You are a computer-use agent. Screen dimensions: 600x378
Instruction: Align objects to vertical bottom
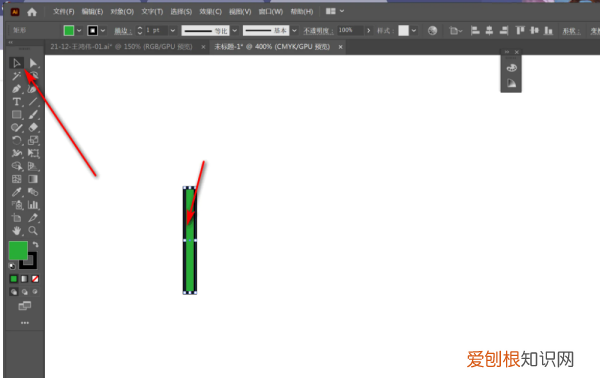pos(548,31)
